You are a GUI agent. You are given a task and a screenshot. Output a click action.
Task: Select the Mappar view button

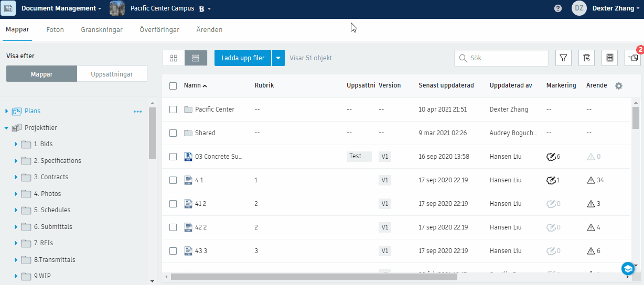41,74
